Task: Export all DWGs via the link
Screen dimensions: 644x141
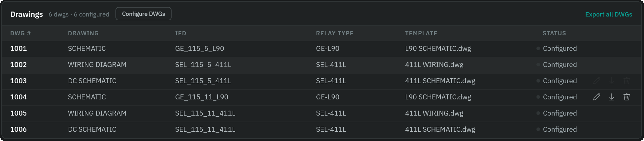Action: point(609,15)
